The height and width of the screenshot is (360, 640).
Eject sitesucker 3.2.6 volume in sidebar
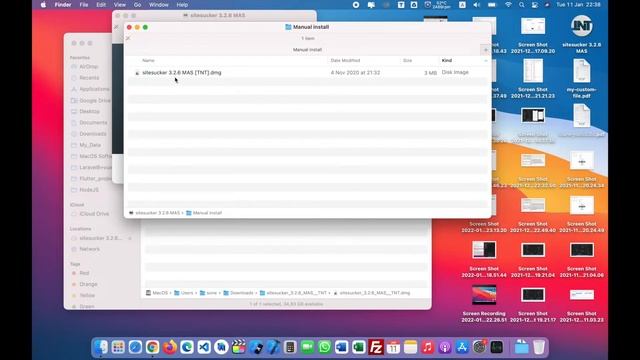click(x=130, y=238)
